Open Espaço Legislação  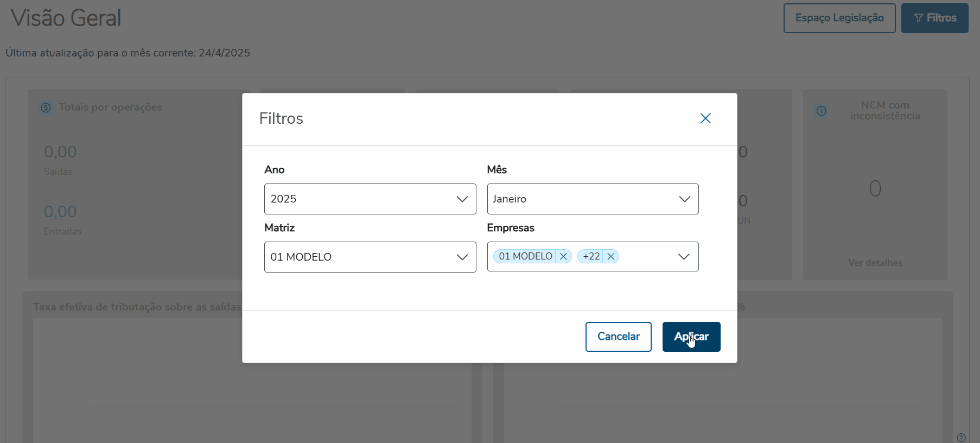tap(839, 18)
